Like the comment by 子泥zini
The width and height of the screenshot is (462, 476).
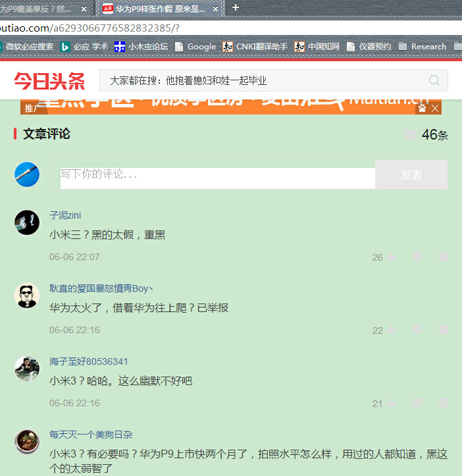(x=392, y=257)
